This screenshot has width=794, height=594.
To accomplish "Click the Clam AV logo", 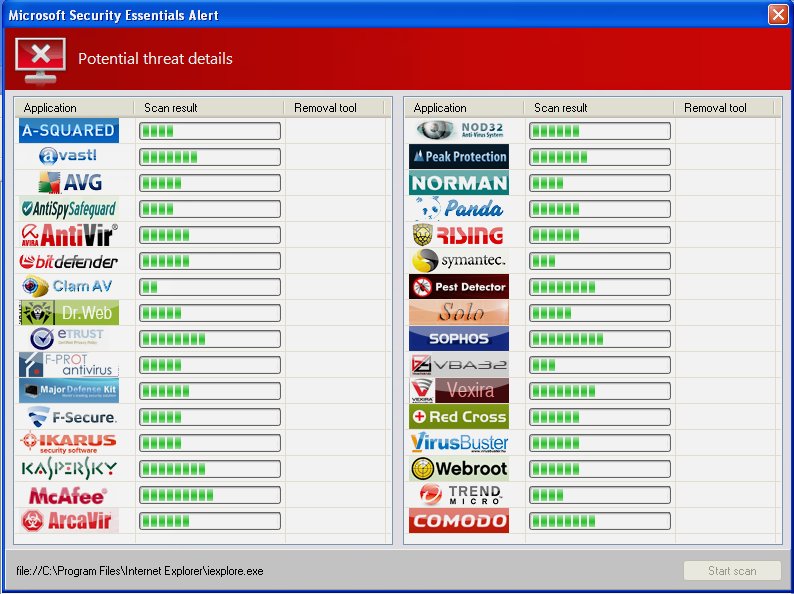I will pyautogui.click(x=67, y=287).
